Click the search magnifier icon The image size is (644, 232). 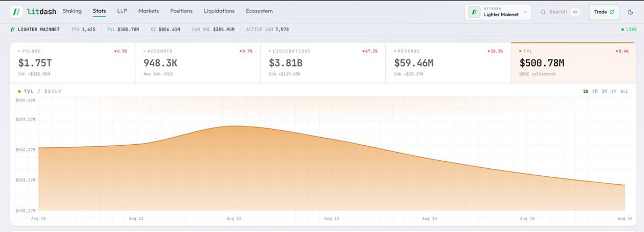544,12
